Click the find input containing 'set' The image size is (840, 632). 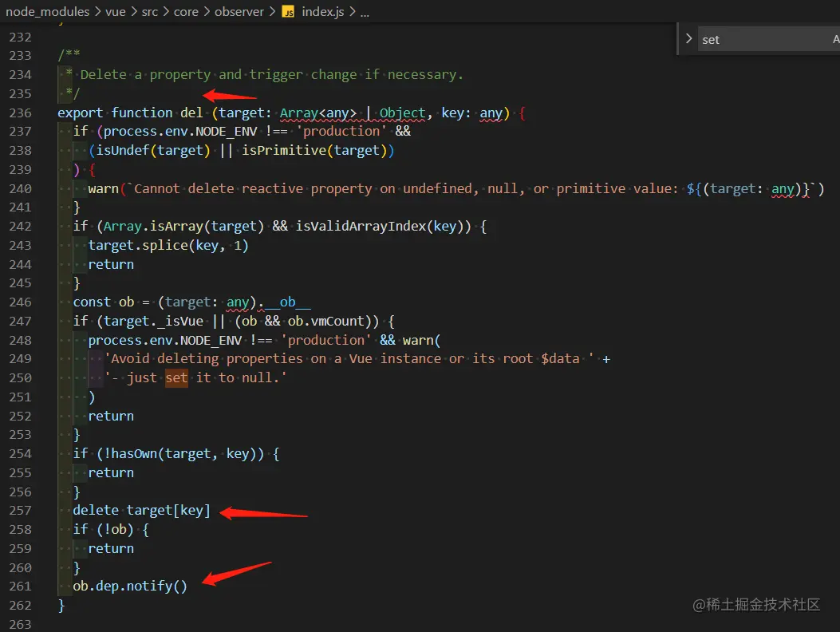[x=768, y=40]
